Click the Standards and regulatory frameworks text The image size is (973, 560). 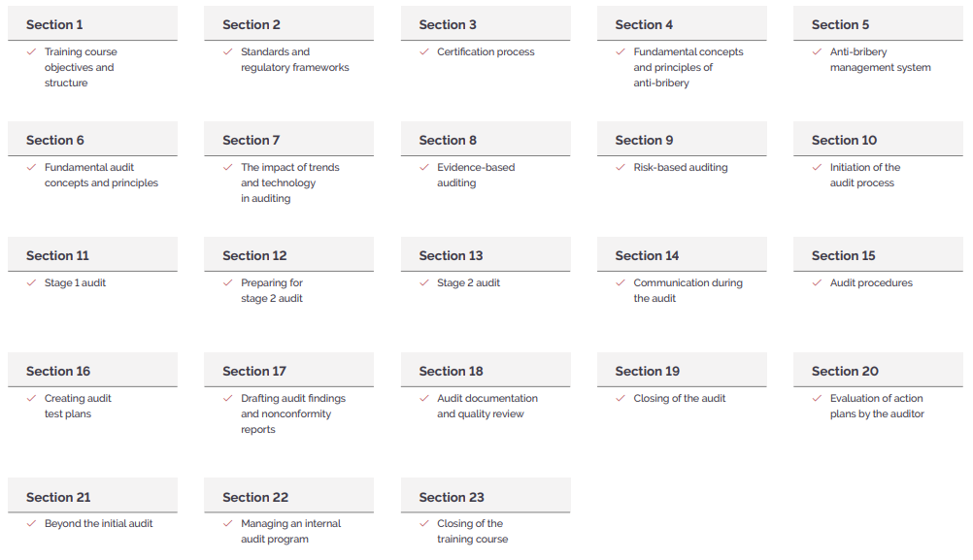coord(295,59)
